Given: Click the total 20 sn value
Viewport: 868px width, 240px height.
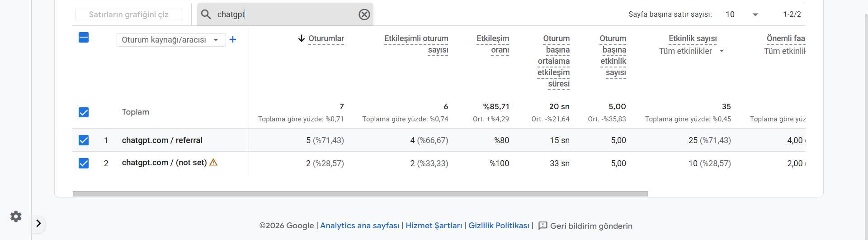Looking at the screenshot, I should 559,106.
